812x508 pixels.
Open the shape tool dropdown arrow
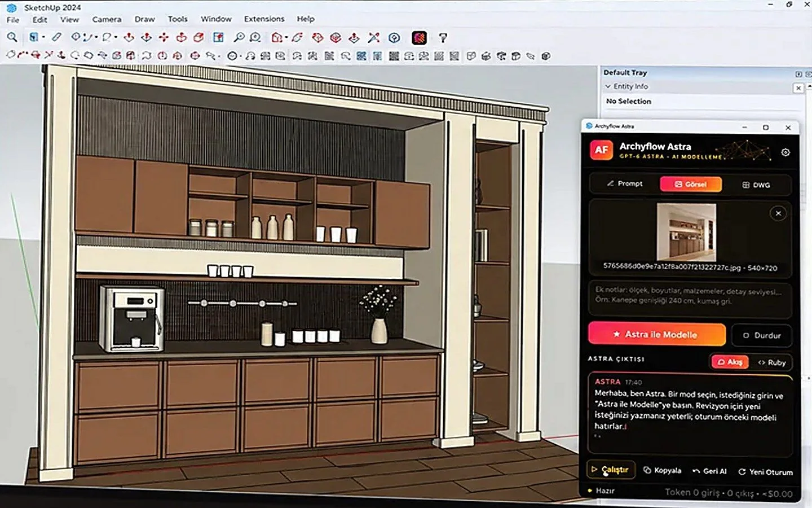point(116,38)
